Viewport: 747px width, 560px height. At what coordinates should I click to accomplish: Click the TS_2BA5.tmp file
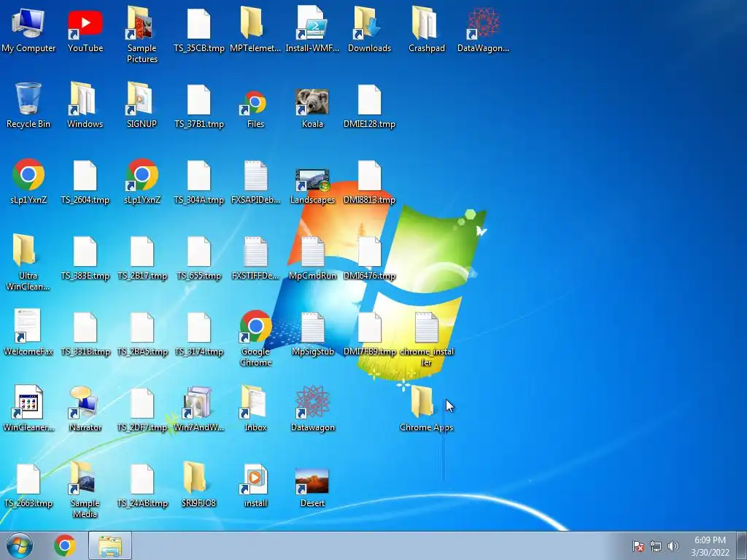coord(142,327)
